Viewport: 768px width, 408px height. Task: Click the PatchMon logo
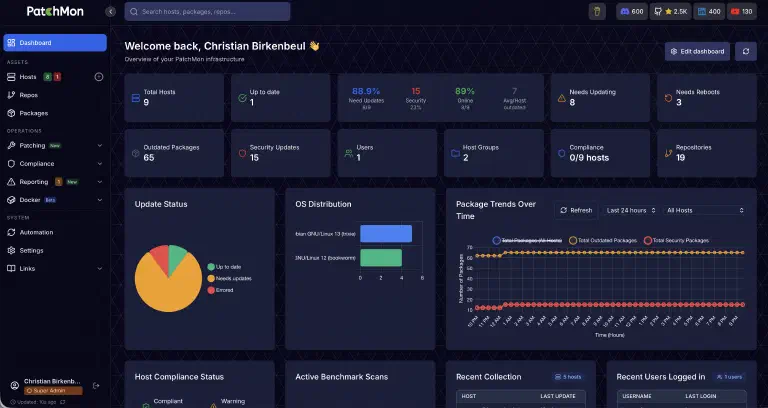click(55, 11)
